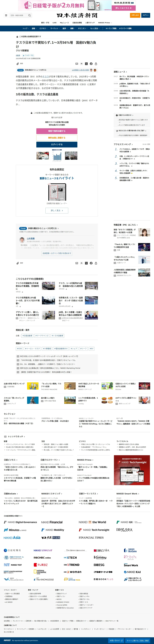Expand the もっと見る navigation dropdown
Screen dimensions: 154x644
95,29
